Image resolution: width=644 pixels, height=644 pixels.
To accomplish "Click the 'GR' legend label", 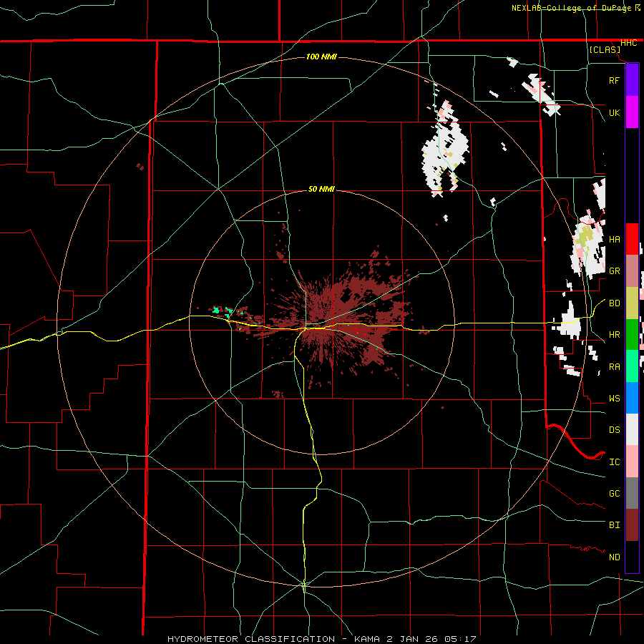I will pyautogui.click(x=614, y=271).
